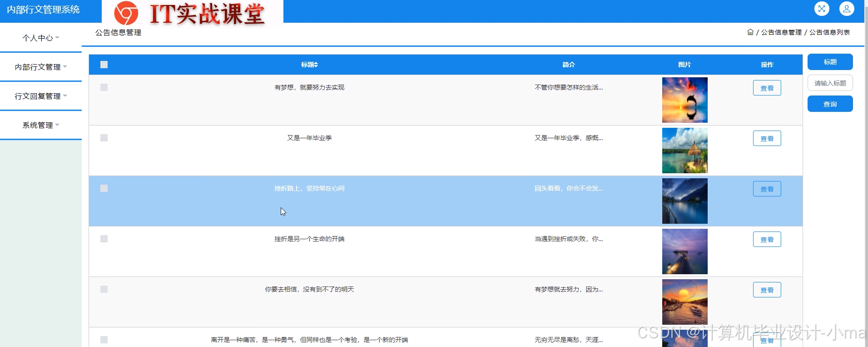Check the row 离开是一种痛苦
The image size is (868, 347).
point(104,340)
